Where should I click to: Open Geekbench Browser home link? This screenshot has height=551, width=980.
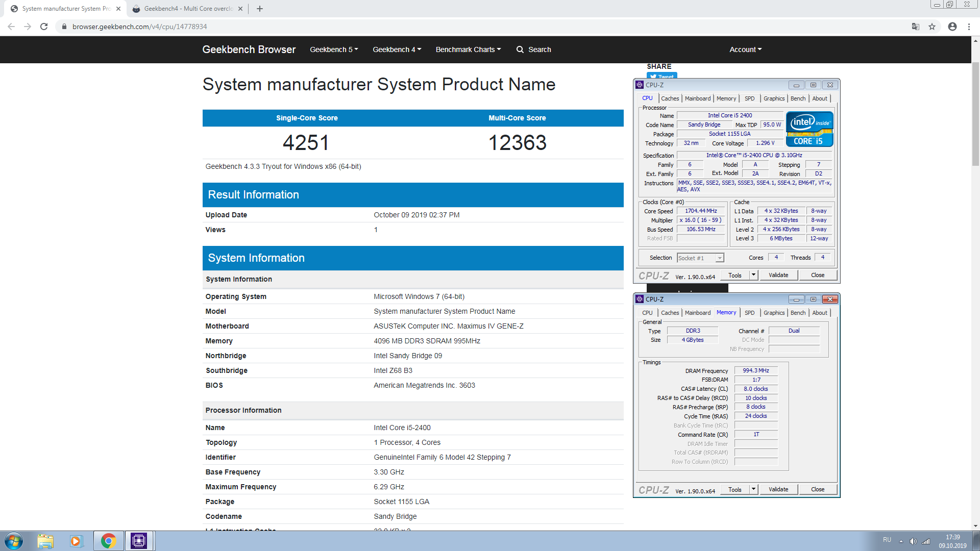(249, 49)
